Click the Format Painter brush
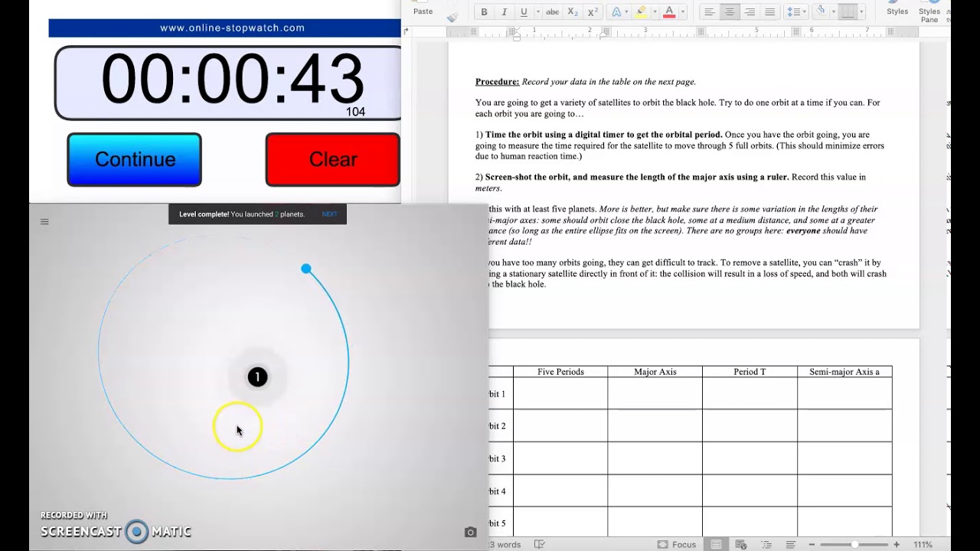This screenshot has width=980, height=551. (452, 17)
